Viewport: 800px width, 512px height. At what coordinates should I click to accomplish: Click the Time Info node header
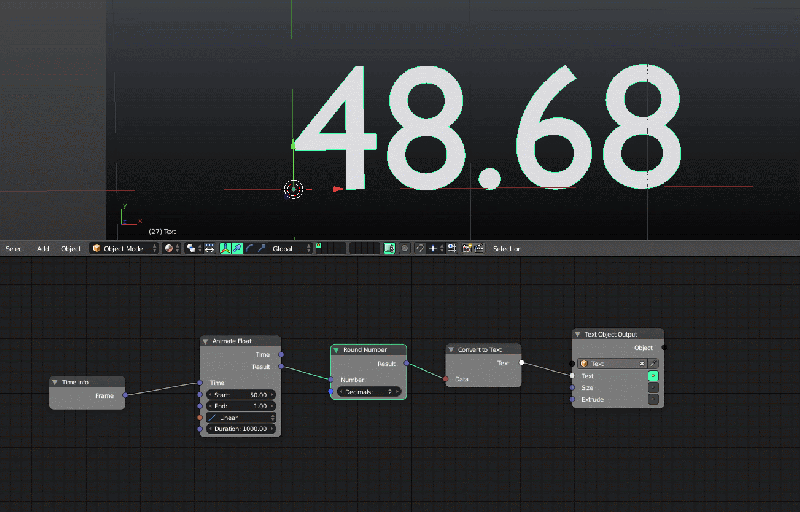pos(87,382)
